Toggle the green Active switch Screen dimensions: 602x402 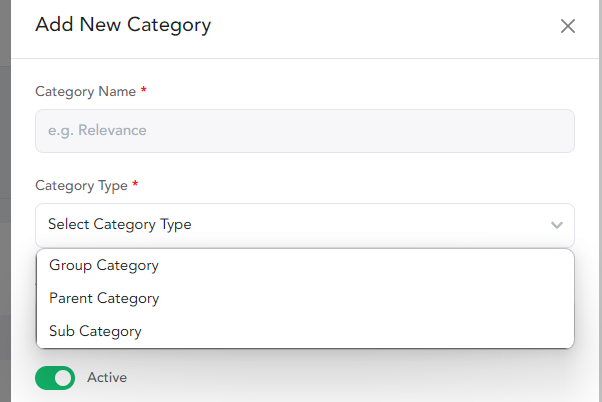pos(55,378)
